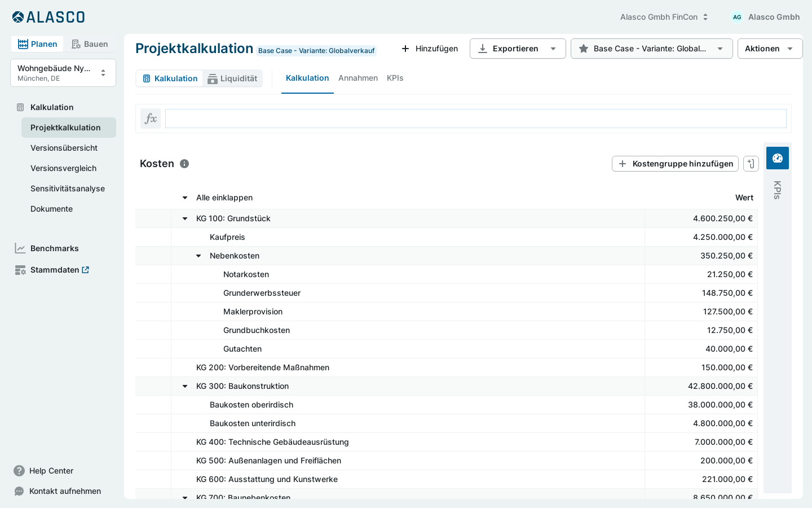Open the KPIs dashboard gauge icon
Viewport: 812px width, 508px height.
pyautogui.click(x=778, y=158)
